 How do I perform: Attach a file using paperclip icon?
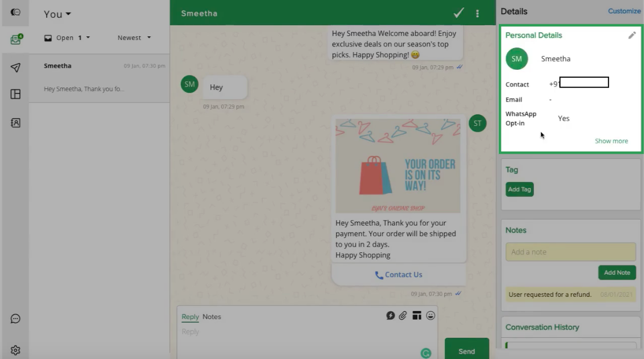pyautogui.click(x=403, y=316)
